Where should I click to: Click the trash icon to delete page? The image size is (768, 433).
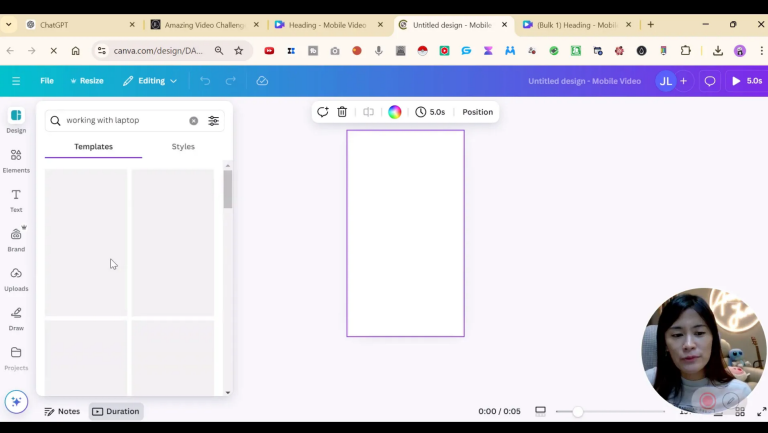342,112
